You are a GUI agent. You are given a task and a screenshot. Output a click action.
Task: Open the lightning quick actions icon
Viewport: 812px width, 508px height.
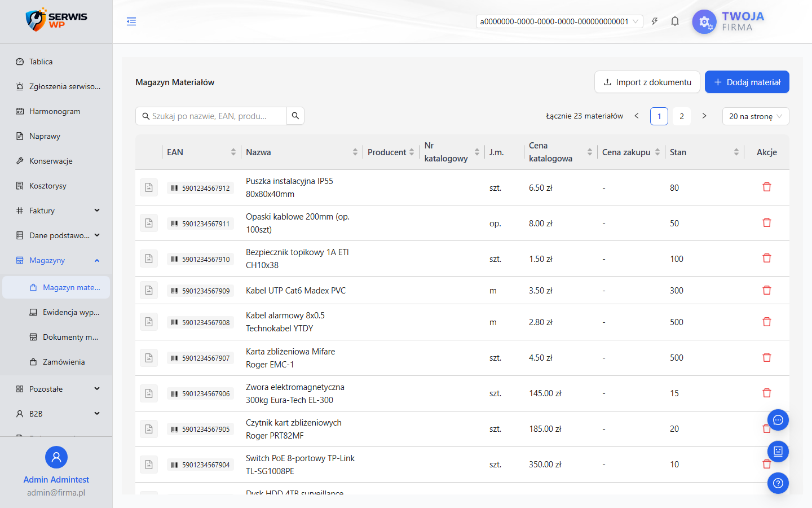click(x=655, y=21)
